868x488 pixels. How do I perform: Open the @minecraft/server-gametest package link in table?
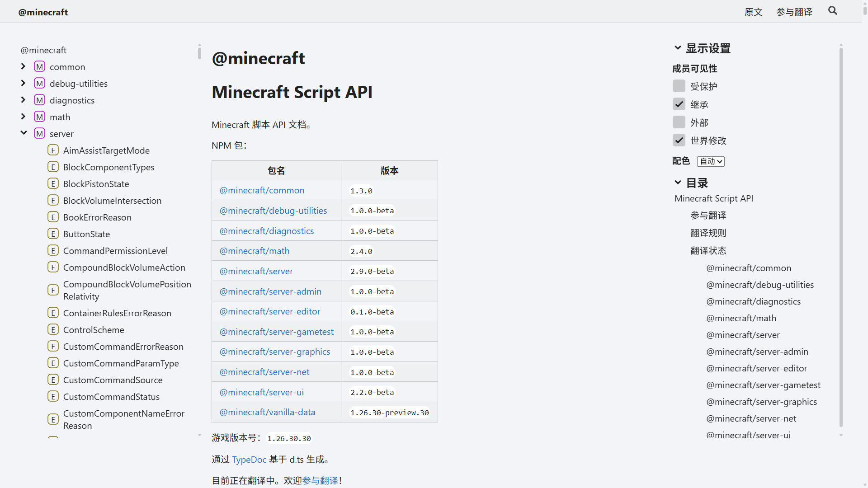pos(277,332)
